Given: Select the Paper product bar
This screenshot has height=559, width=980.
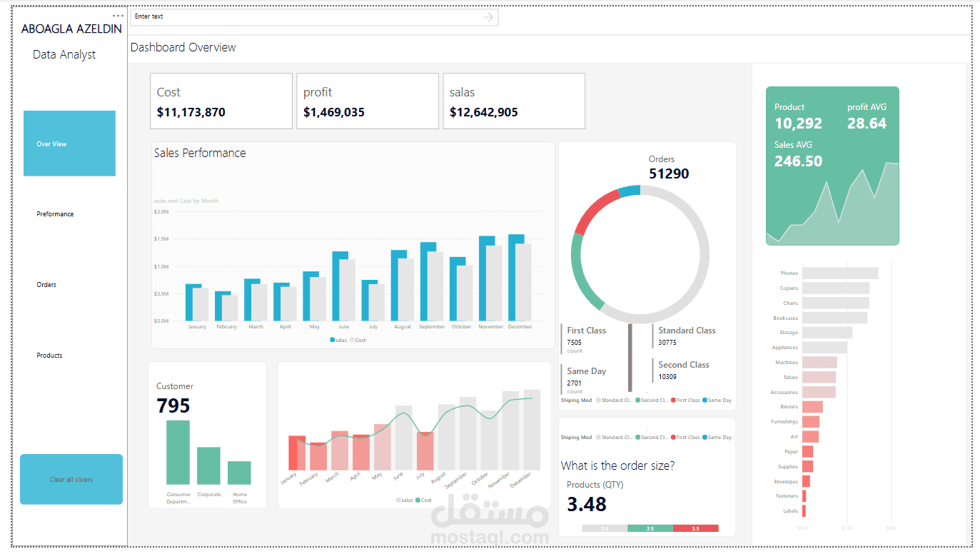Looking at the screenshot, I should (808, 451).
